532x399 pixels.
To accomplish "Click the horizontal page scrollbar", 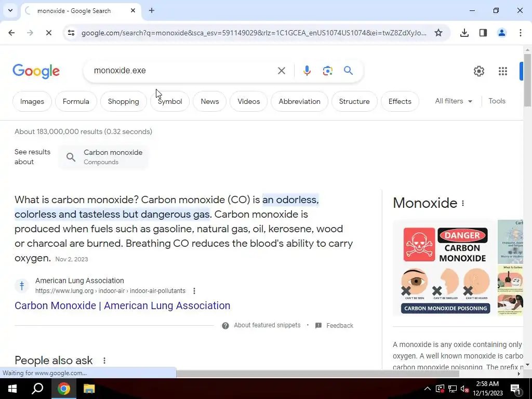I will [x=317, y=374].
